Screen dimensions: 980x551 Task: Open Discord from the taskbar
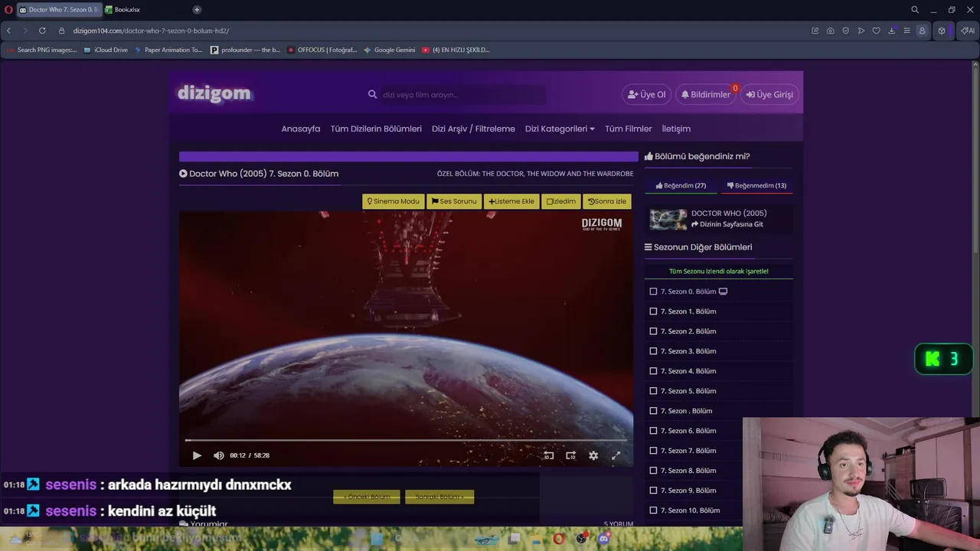604,539
